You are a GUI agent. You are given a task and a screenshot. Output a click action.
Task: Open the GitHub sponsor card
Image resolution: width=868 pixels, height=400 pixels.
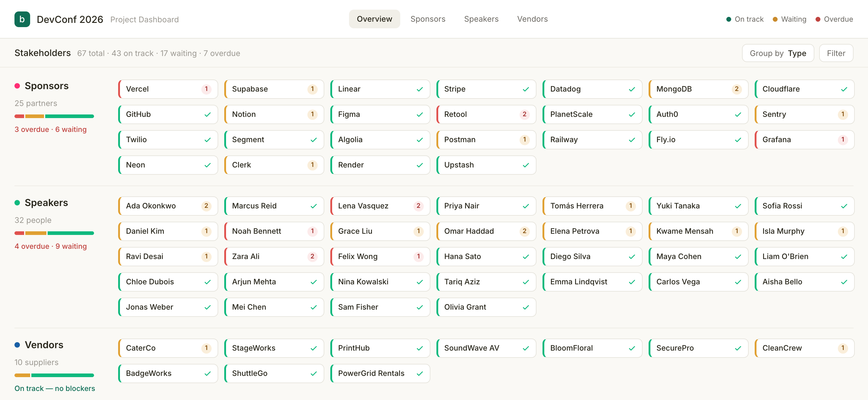pyautogui.click(x=168, y=114)
